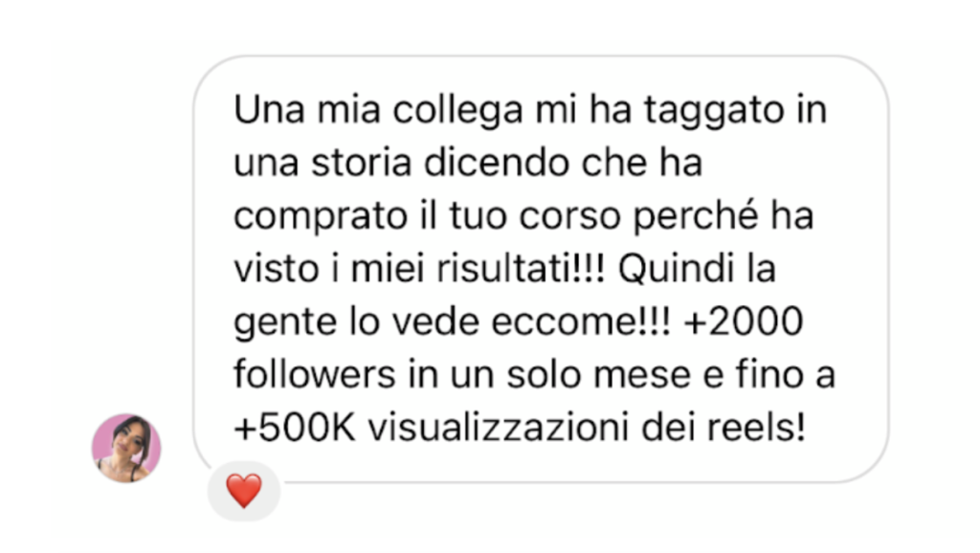
Task: Click the word "reels!" ending the message
Action: [x=756, y=429]
